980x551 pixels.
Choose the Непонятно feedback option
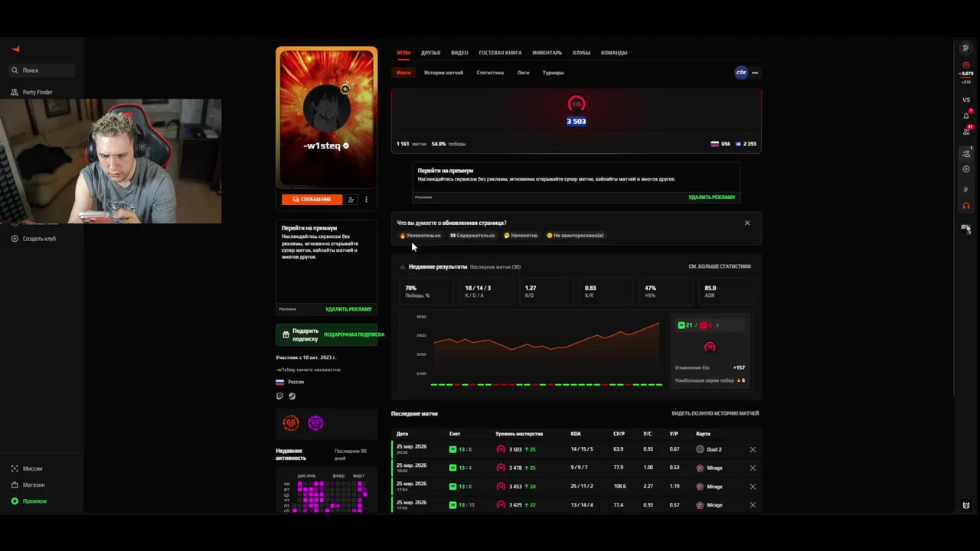521,236
